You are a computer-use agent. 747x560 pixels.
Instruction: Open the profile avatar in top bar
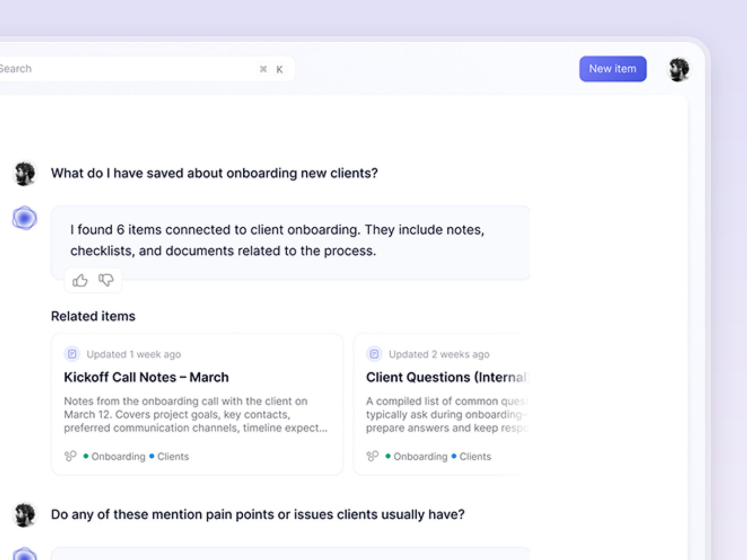point(678,70)
